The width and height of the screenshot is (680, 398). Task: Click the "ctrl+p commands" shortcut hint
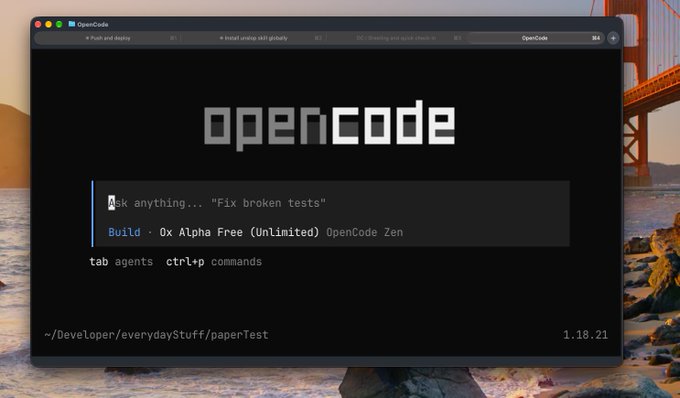coord(214,261)
